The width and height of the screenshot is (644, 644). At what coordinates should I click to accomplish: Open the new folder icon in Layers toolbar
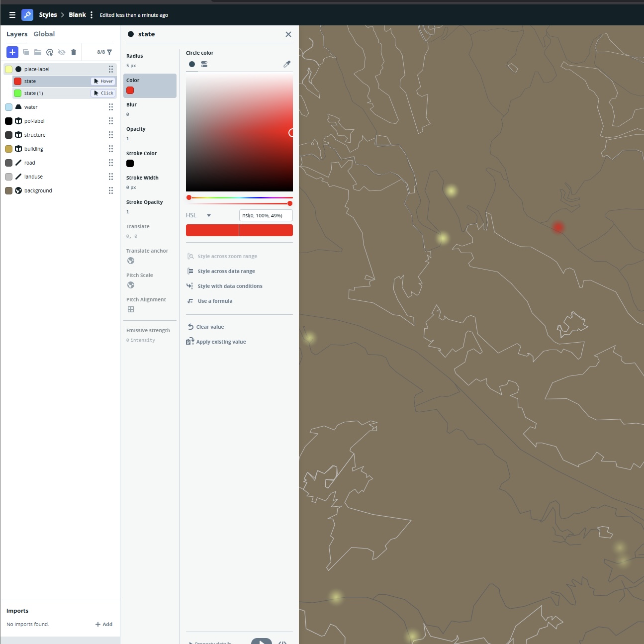38,52
